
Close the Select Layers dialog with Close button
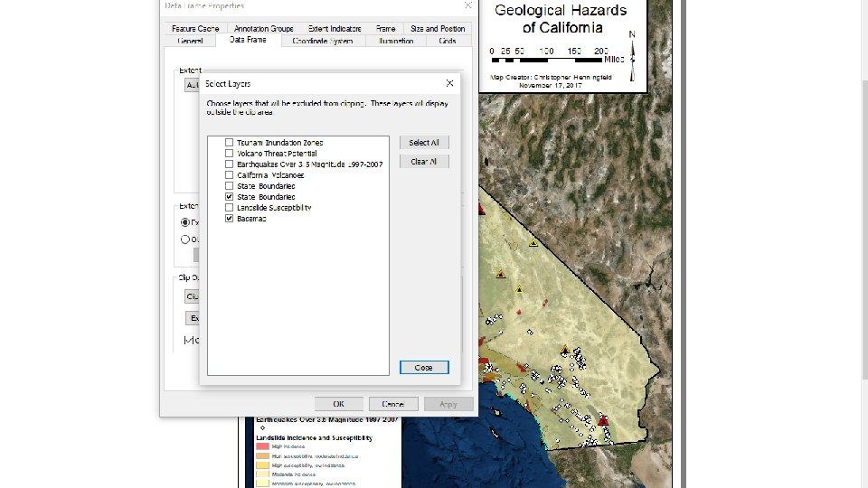[424, 368]
